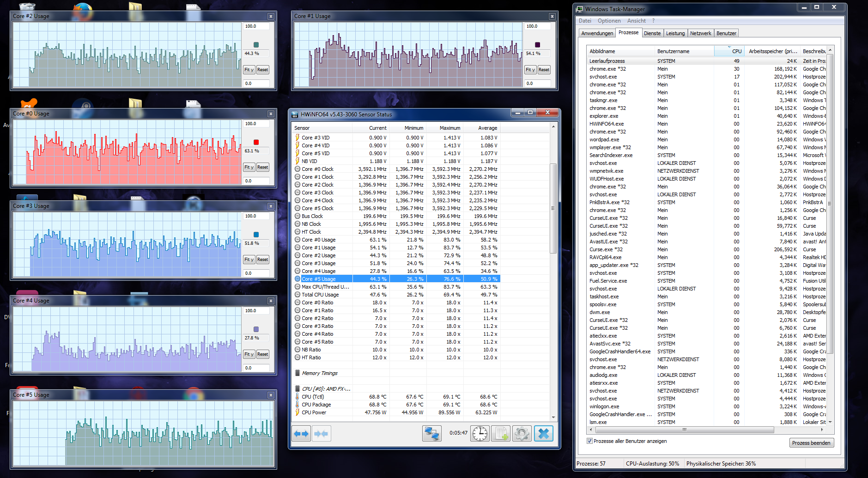This screenshot has width=868, height=478.
Task: Click the collapse arrows icon in HWiNFO toolbar
Action: click(321, 434)
